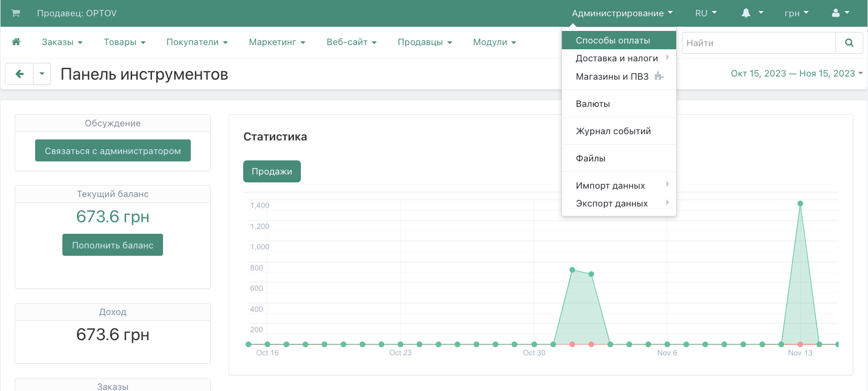Viewport: 868px width, 391px height.
Task: Select the Продажи statistics tab
Action: tap(272, 171)
